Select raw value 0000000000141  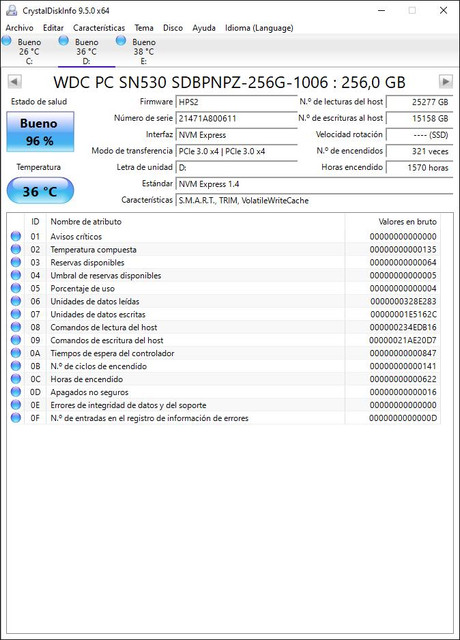(403, 366)
